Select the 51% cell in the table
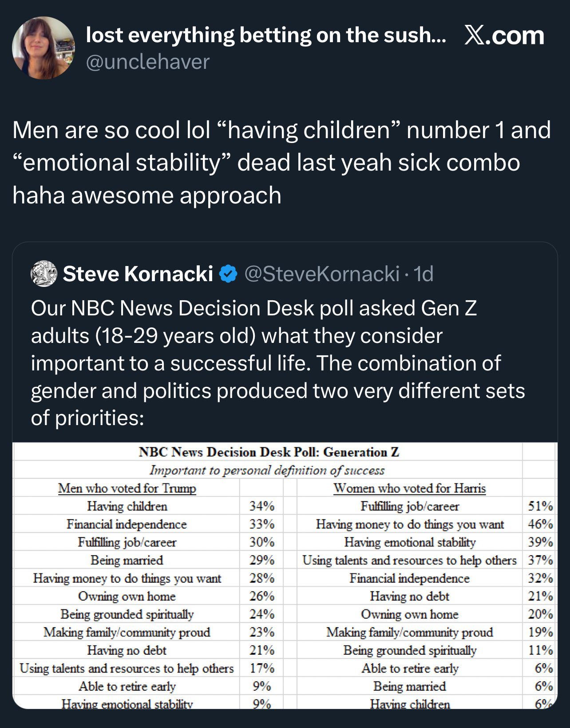570x728 pixels. tap(540, 506)
